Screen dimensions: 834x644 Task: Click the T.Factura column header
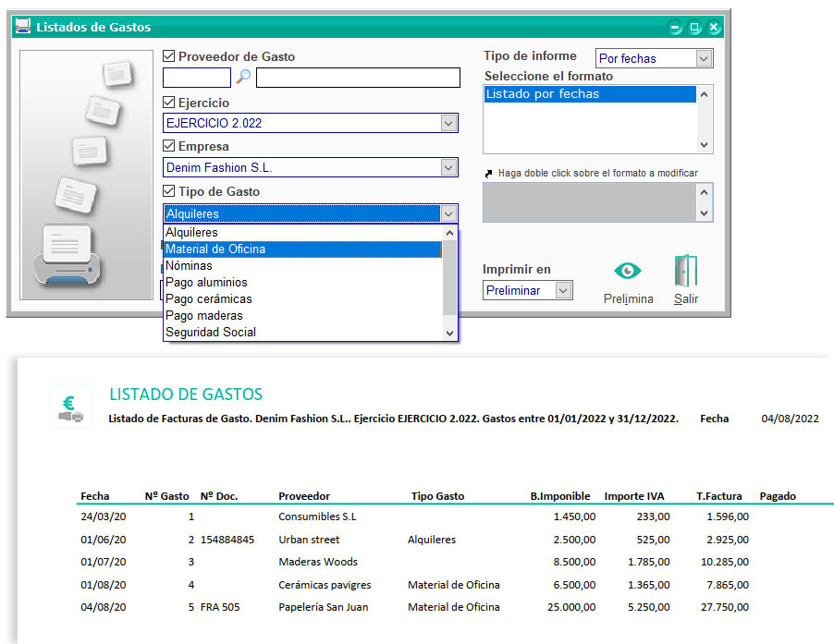click(x=719, y=496)
